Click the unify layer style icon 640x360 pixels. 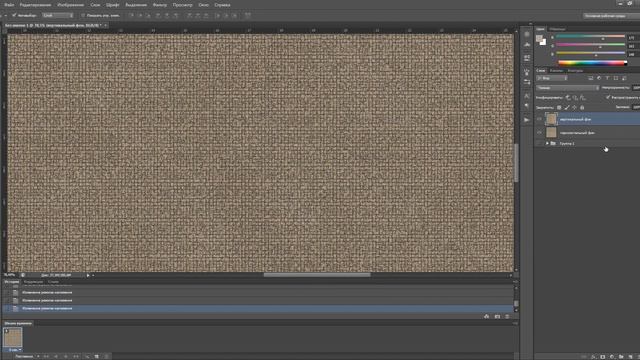tap(582, 98)
